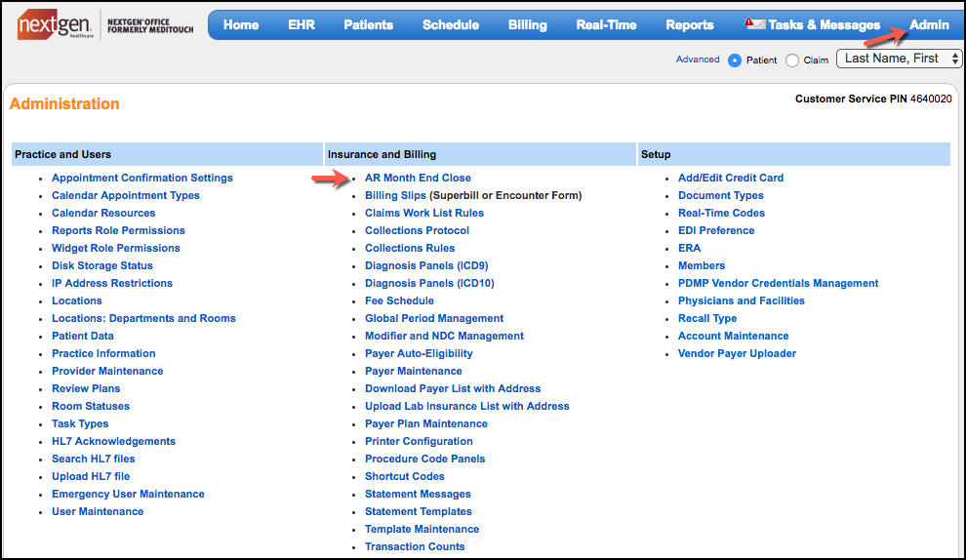The height and width of the screenshot is (560, 966).
Task: Click the Advanced search link
Action: (698, 60)
